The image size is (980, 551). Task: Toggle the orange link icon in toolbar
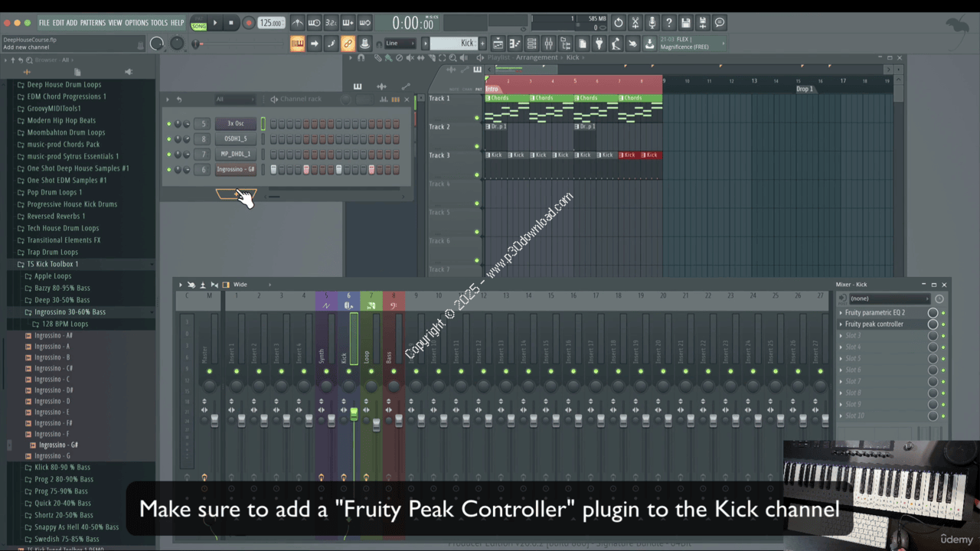click(348, 44)
